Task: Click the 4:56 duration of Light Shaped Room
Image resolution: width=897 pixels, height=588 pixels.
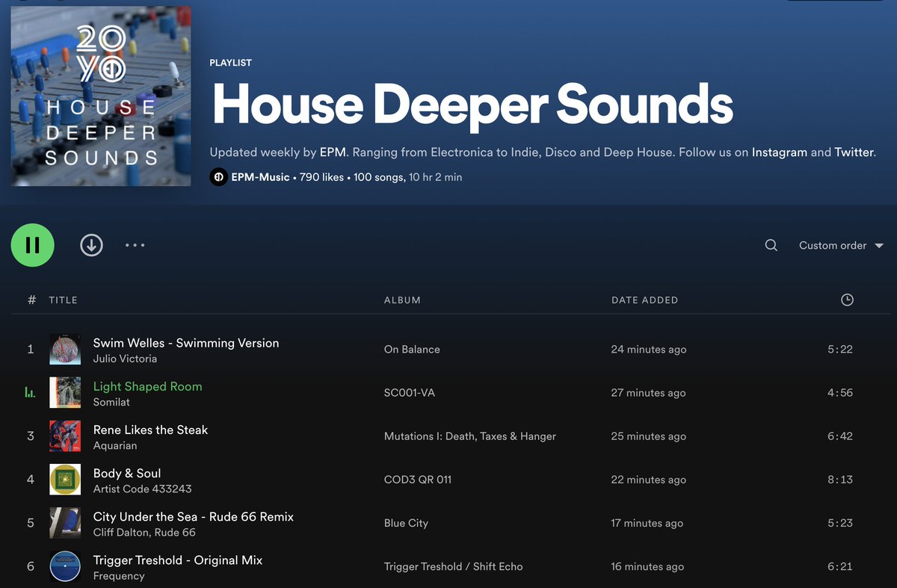Action: [x=840, y=392]
